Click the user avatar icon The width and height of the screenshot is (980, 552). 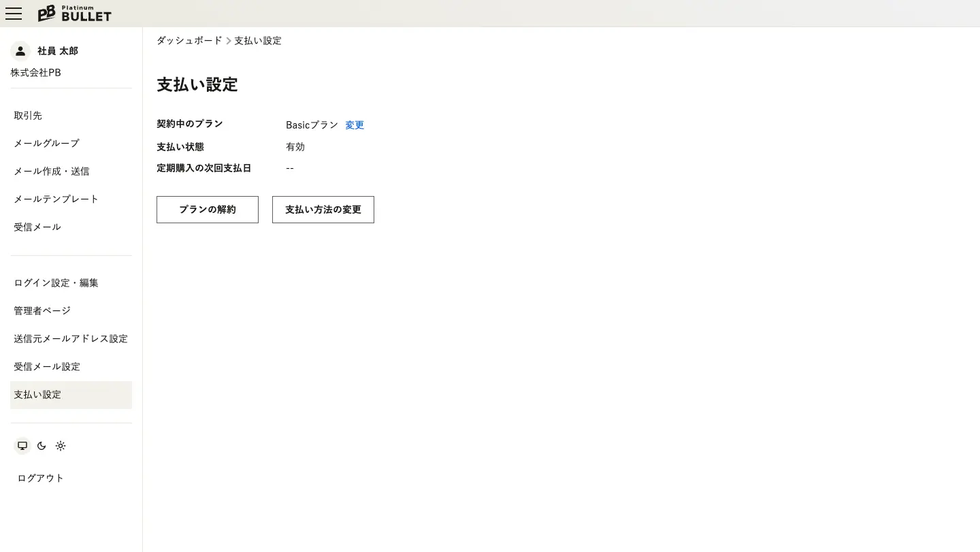pos(20,51)
